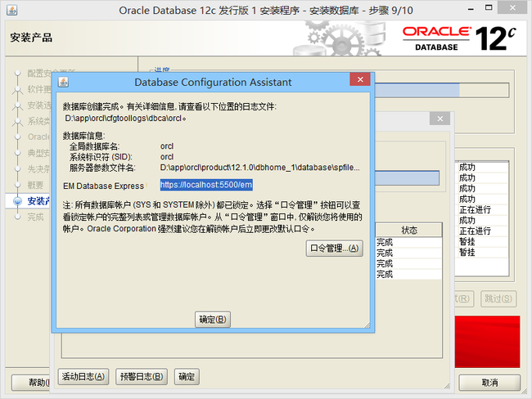Screen dimensions: 532x399
Task: Select the 先决条件 step in the sidebar
Action: (38, 168)
